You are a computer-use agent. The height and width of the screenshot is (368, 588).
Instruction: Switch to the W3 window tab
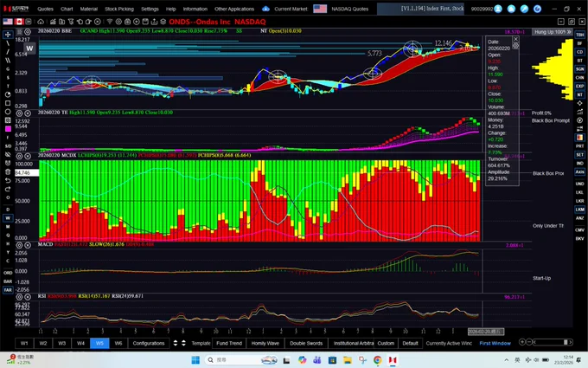tap(62, 343)
